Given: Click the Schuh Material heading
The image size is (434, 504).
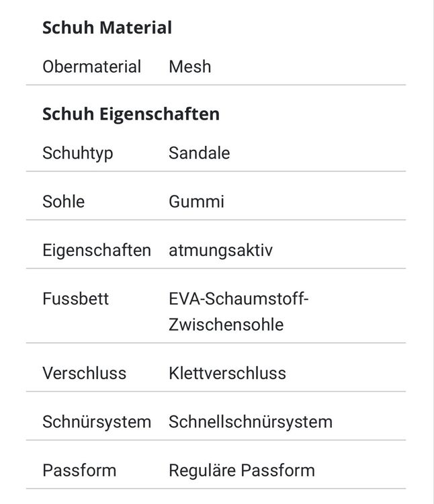Looking at the screenshot, I should pyautogui.click(x=107, y=28).
